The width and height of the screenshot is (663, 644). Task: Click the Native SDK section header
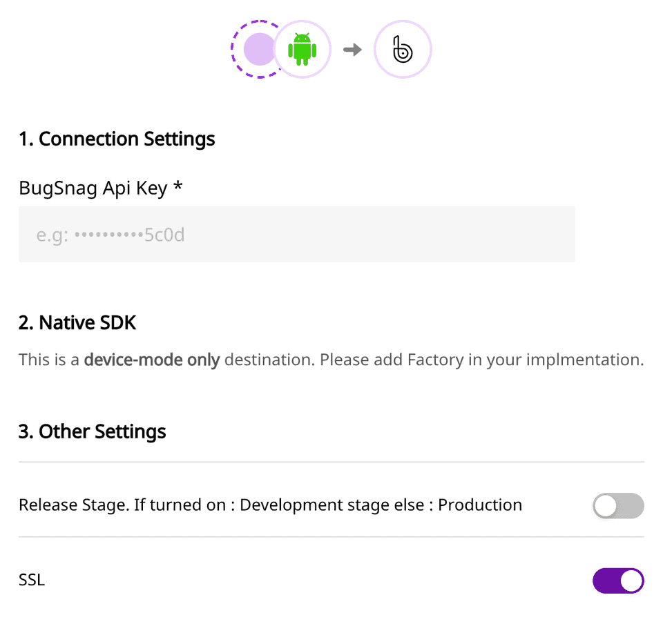tap(77, 322)
